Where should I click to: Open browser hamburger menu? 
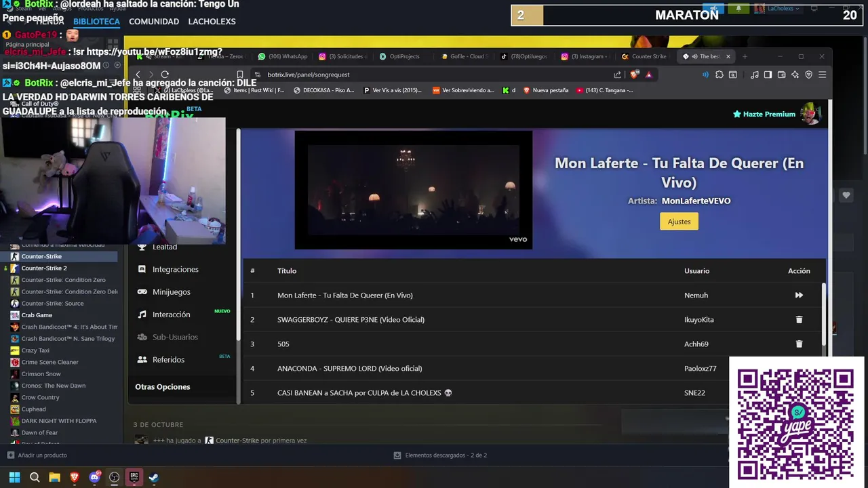[x=822, y=75]
